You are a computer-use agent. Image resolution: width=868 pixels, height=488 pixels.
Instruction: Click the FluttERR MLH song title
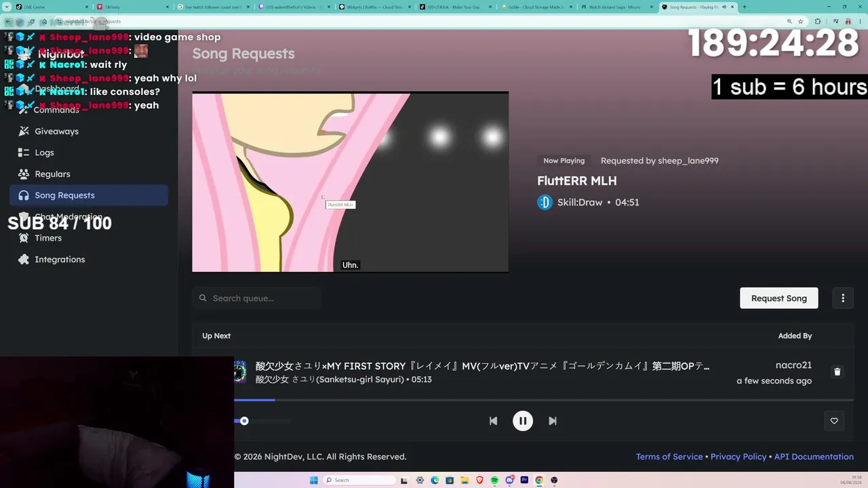(x=577, y=181)
